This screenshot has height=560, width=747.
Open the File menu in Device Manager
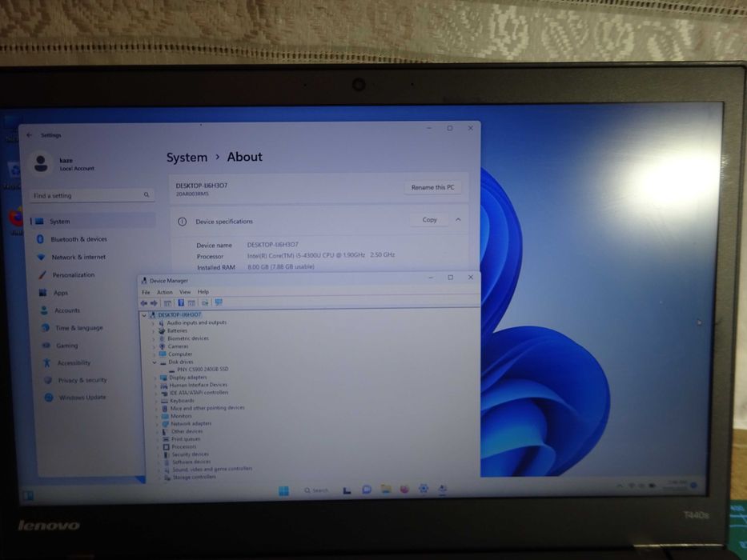tap(146, 292)
